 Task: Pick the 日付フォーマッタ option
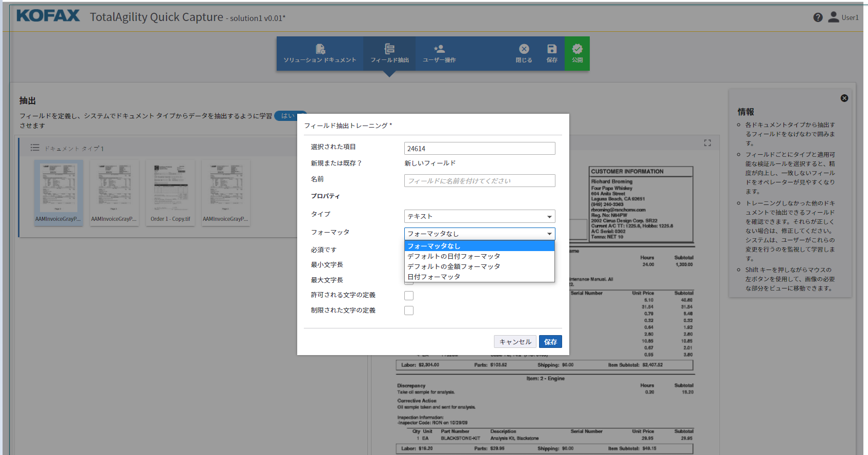click(434, 277)
